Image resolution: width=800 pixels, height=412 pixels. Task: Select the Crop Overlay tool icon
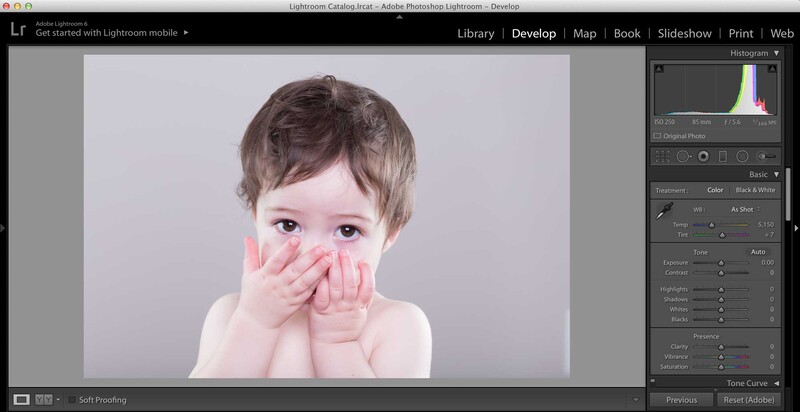coord(662,157)
